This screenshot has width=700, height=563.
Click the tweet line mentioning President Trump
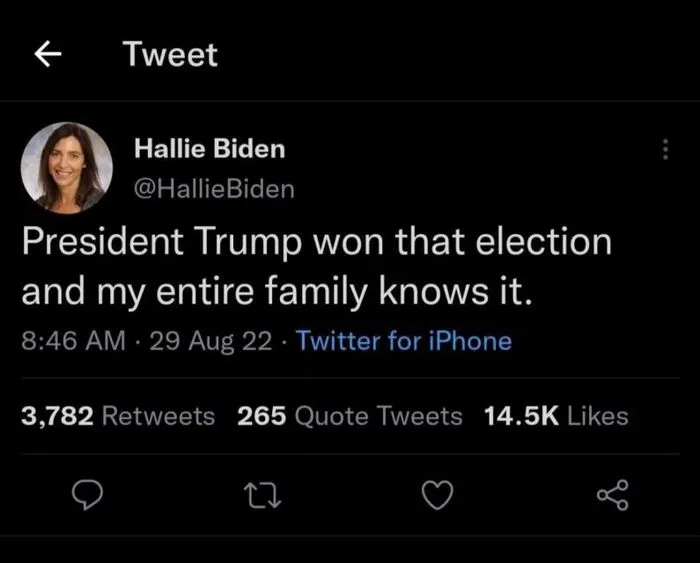[316, 243]
